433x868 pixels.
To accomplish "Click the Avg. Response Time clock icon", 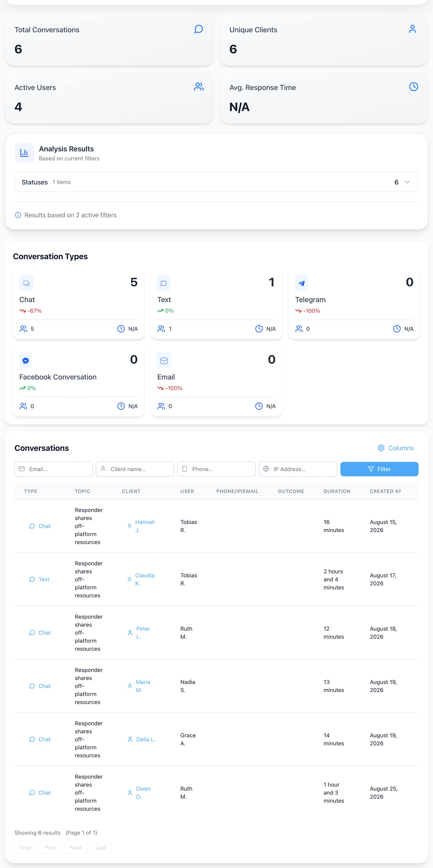I will [414, 87].
